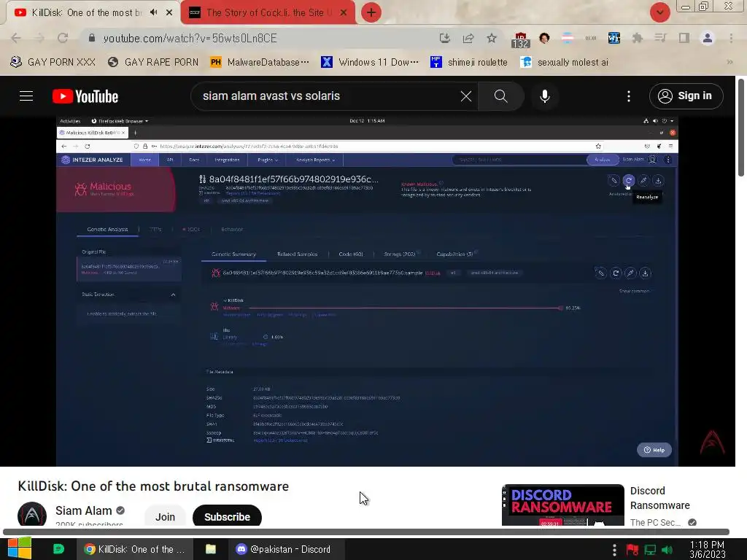Bookmark this page with the star
This screenshot has width=747, height=560.
coord(492,38)
